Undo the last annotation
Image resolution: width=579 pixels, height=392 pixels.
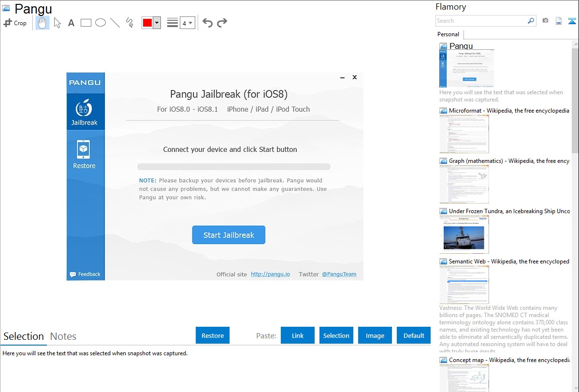click(207, 23)
